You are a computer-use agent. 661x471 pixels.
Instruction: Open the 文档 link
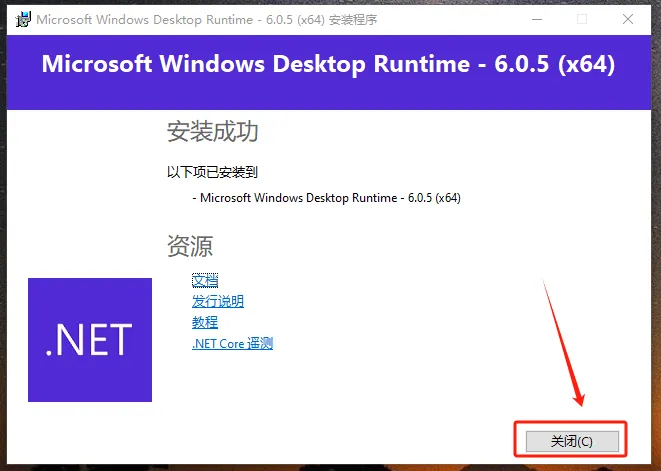coord(205,280)
